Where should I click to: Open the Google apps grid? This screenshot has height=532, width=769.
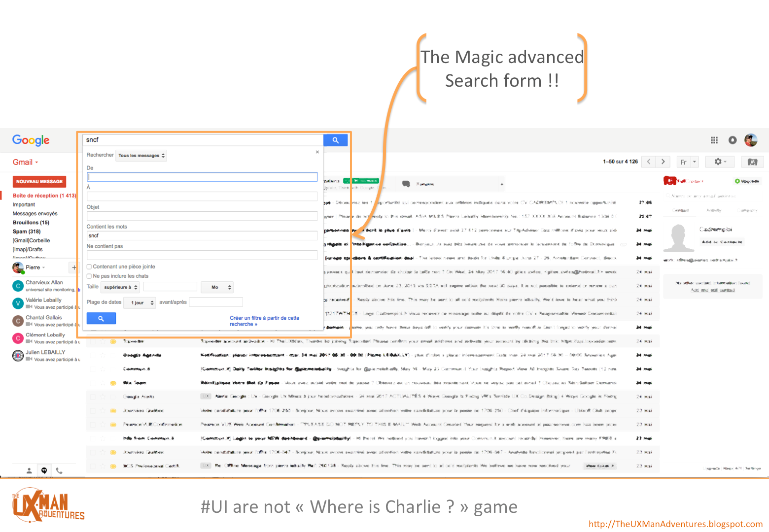714,140
